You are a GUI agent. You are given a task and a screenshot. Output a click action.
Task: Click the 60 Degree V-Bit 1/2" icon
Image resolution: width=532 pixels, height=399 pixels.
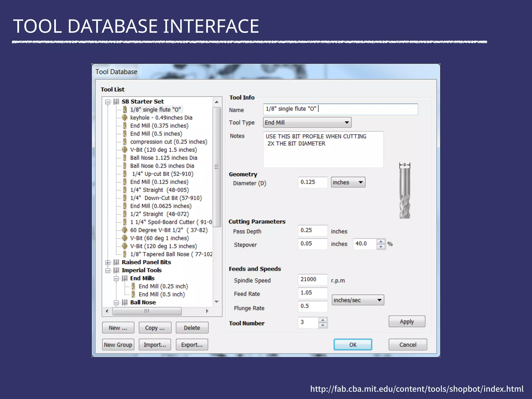point(125,230)
